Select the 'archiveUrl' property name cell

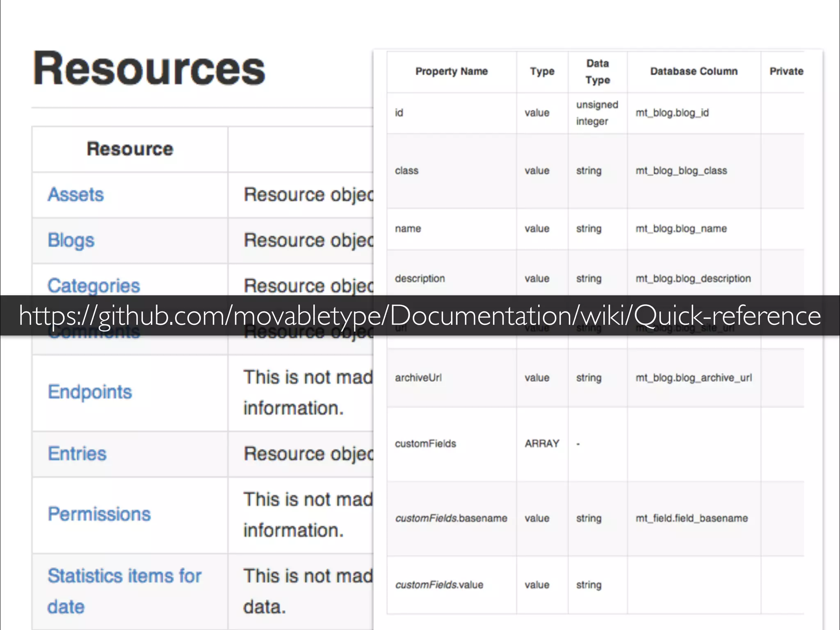452,378
